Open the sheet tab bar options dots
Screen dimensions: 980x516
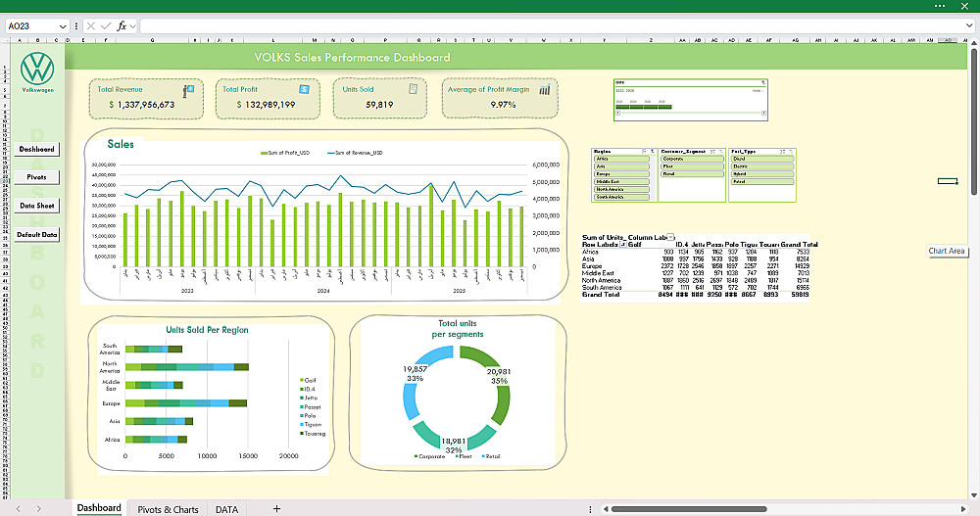[x=590, y=509]
